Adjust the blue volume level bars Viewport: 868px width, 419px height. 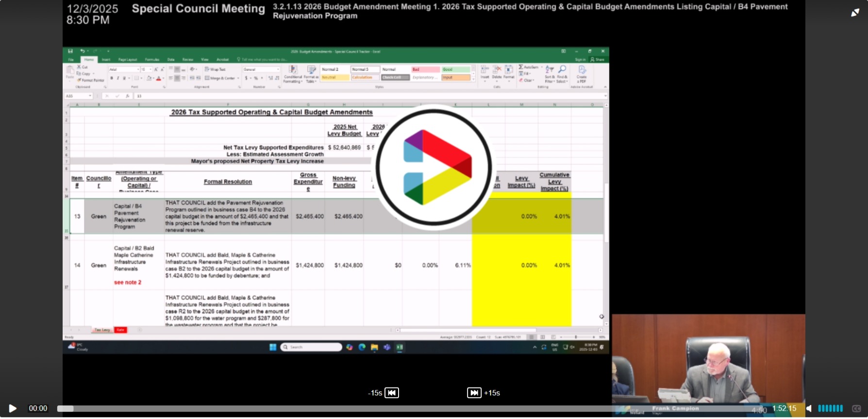(x=830, y=408)
